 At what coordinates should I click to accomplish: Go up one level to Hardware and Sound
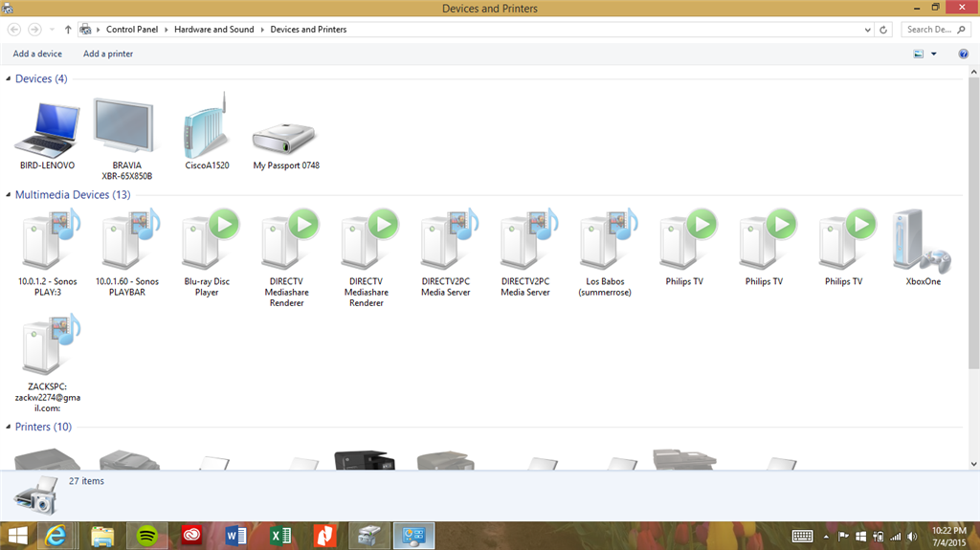(68, 30)
